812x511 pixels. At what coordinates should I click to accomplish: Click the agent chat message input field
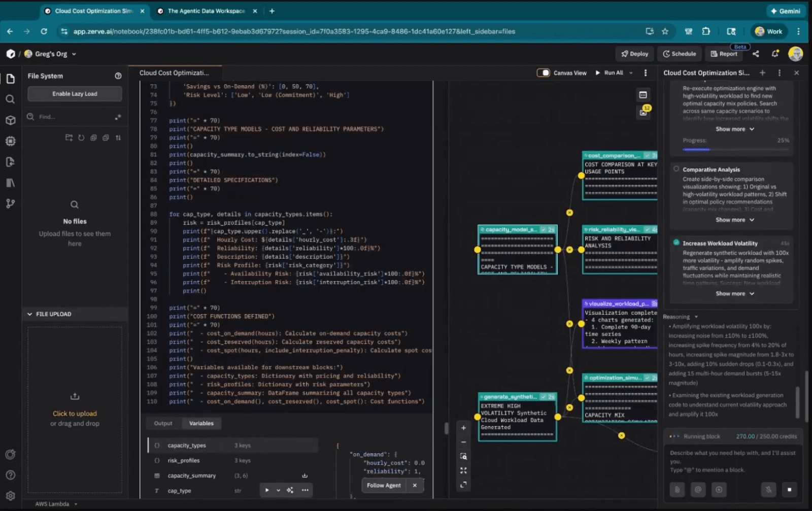(x=733, y=461)
